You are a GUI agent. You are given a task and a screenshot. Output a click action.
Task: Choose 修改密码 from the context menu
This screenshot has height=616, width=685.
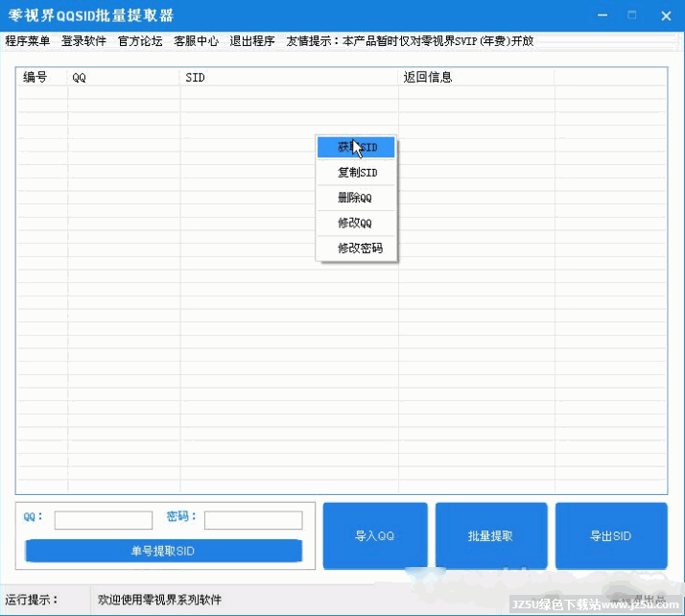pyautogui.click(x=356, y=249)
